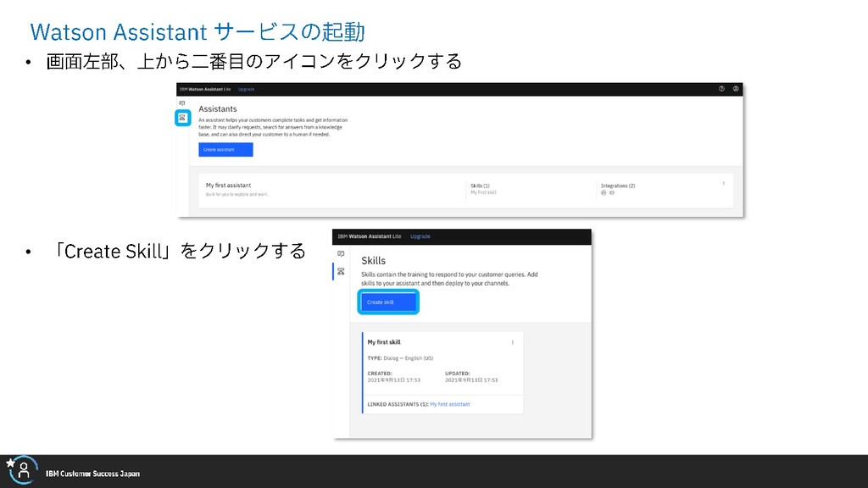This screenshot has width=868, height=488.
Task: Click the Create assistant button
Action: click(225, 149)
